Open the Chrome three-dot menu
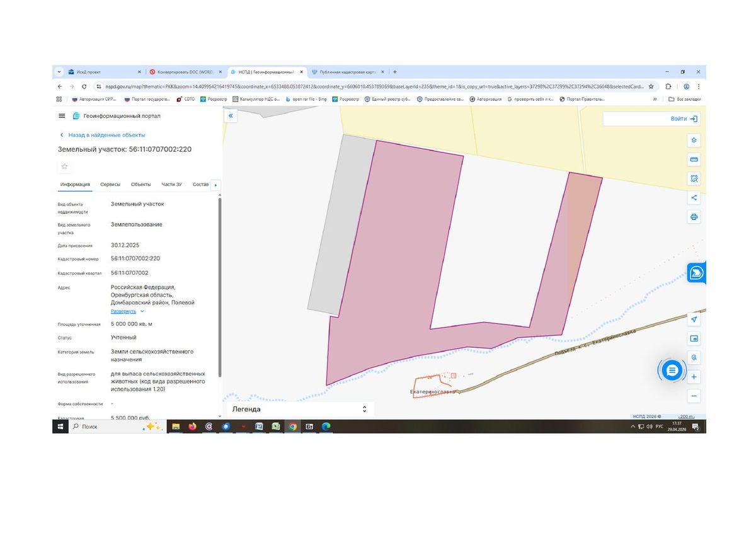 point(698,86)
